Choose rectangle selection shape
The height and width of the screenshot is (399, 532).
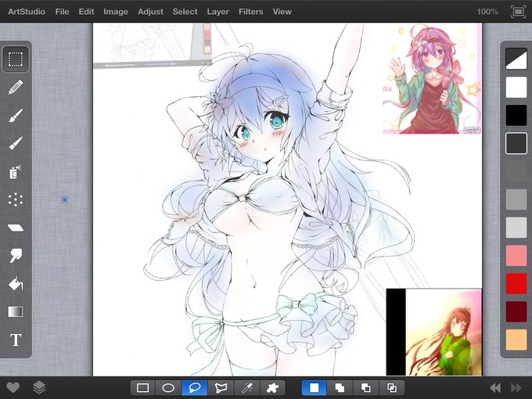point(143,388)
